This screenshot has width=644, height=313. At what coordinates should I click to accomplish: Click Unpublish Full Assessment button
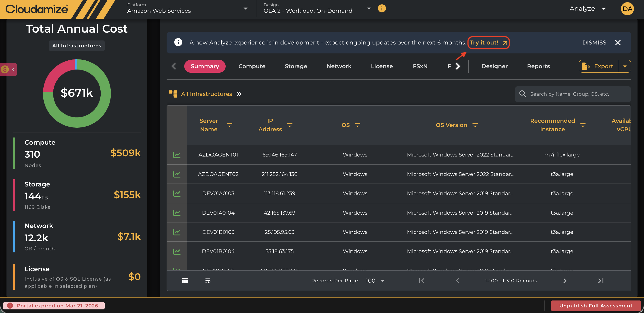pyautogui.click(x=596, y=305)
